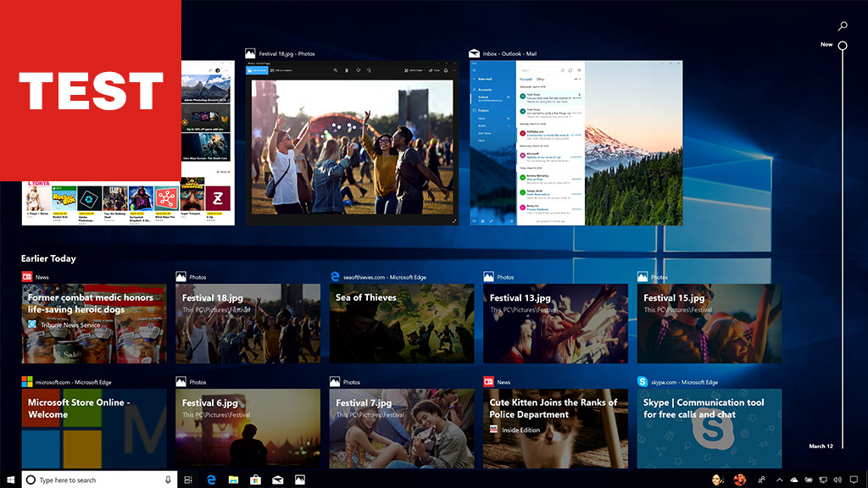Image resolution: width=868 pixels, height=488 pixels.
Task: Move the timeline slider handle at Now
Action: point(843,46)
